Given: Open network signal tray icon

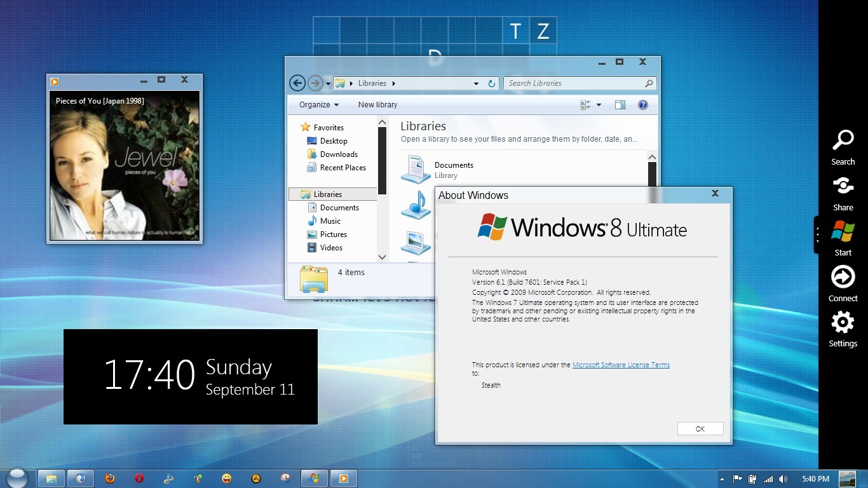Looking at the screenshot, I should [768, 479].
